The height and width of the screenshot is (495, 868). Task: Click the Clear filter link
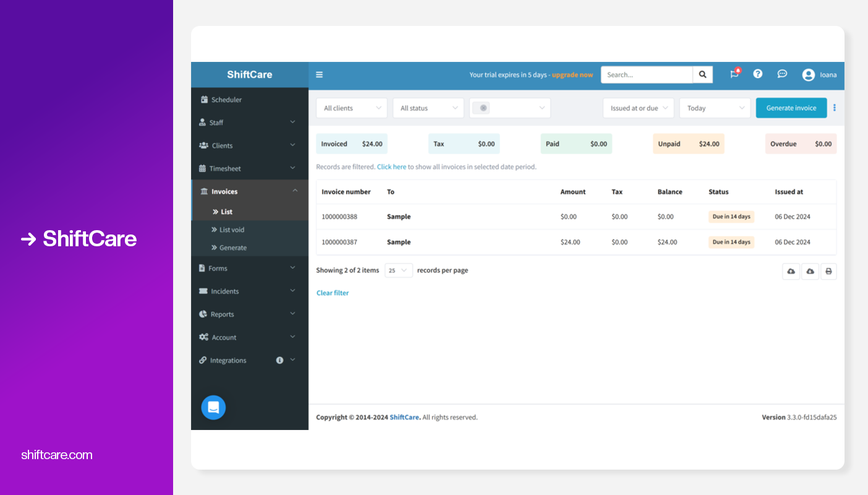pos(333,293)
